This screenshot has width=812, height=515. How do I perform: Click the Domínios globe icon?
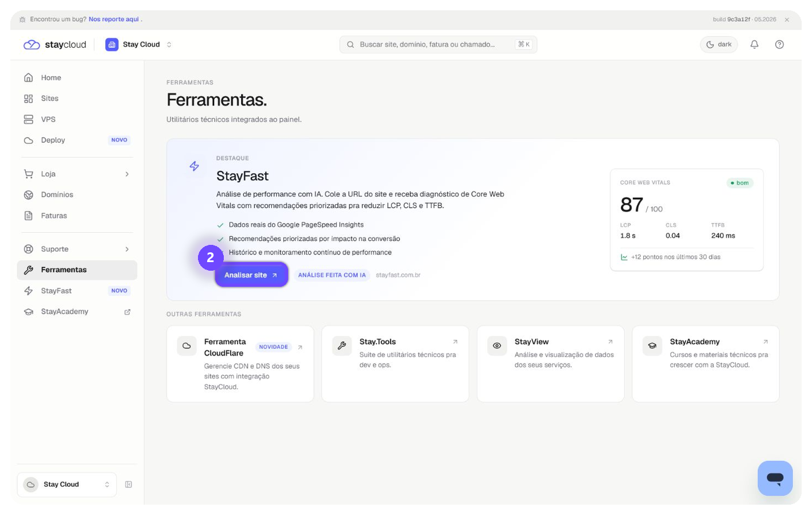(28, 195)
